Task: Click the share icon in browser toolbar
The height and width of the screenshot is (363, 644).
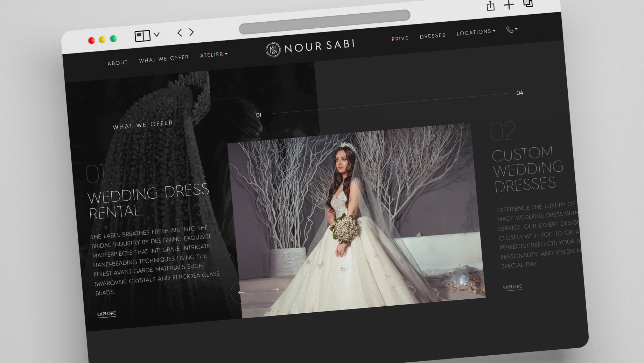Action: (490, 6)
